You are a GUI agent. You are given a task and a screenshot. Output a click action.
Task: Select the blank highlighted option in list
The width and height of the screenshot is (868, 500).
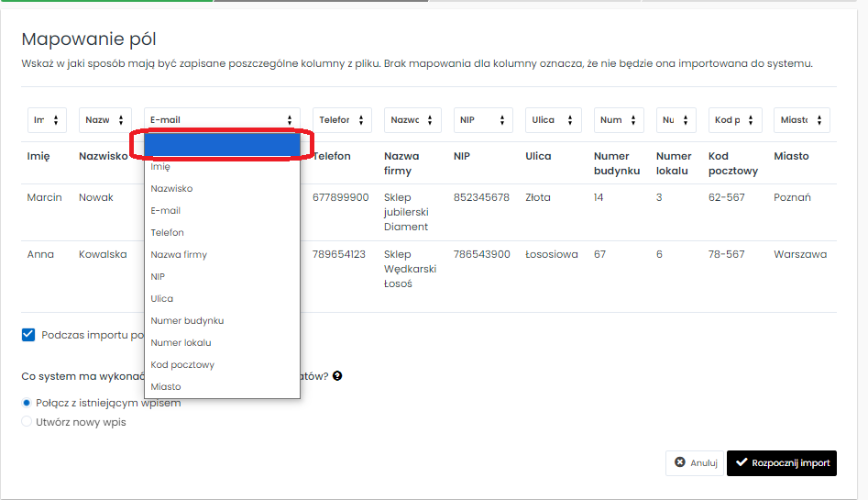(222, 145)
